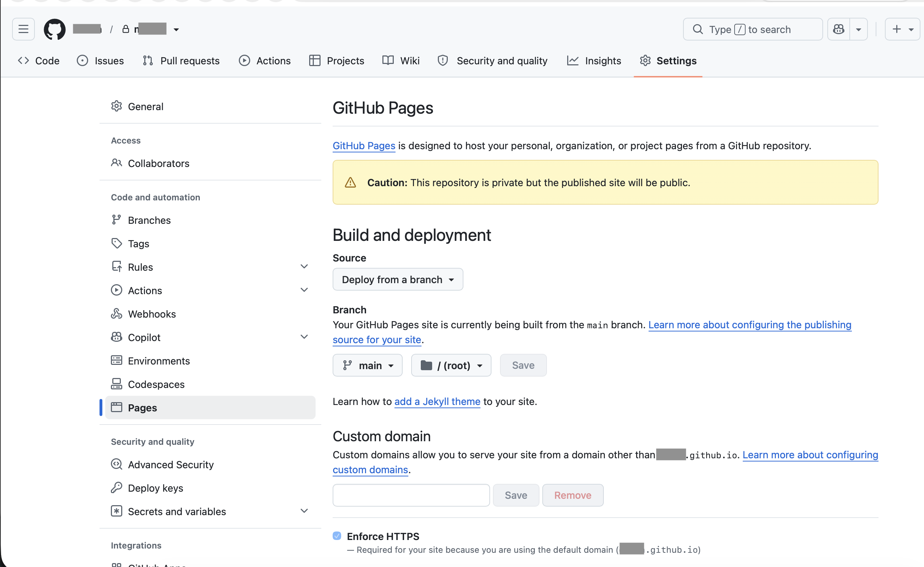Click the lock icon beside repository name
Image resolution: width=924 pixels, height=567 pixels.
(126, 29)
